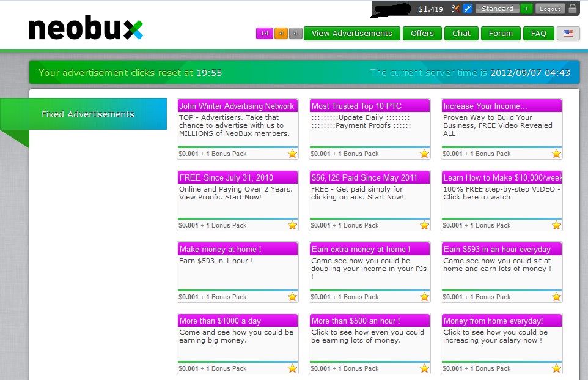Click star on Increase Your Income ad

556,154
